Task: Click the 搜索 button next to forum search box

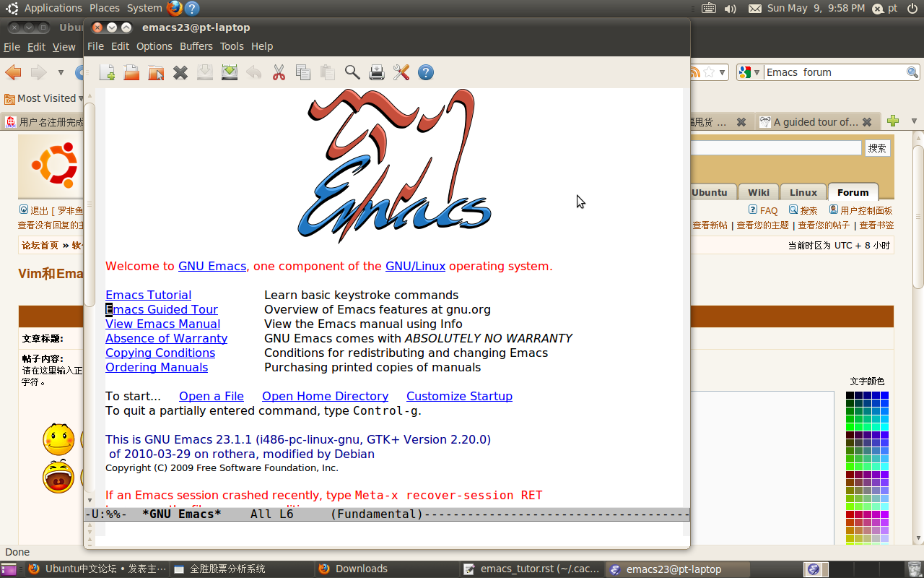Action: (877, 148)
